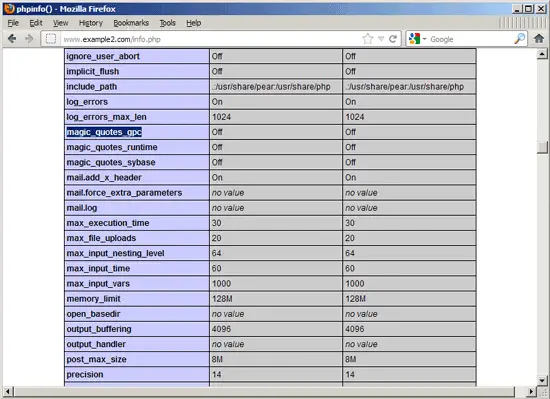Open the Home page icon
Image resolution: width=550 pixels, height=399 pixels.
[539, 38]
